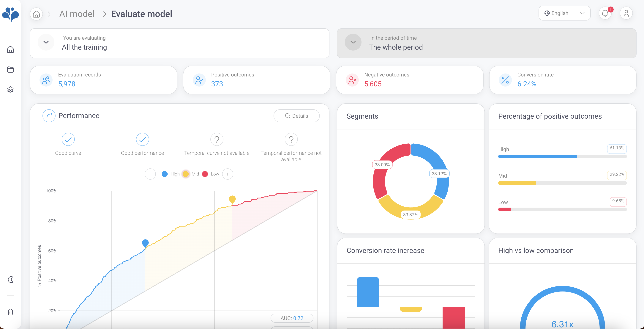This screenshot has width=644, height=329.
Task: Click the minus button on chart zoom control
Action: pos(150,174)
